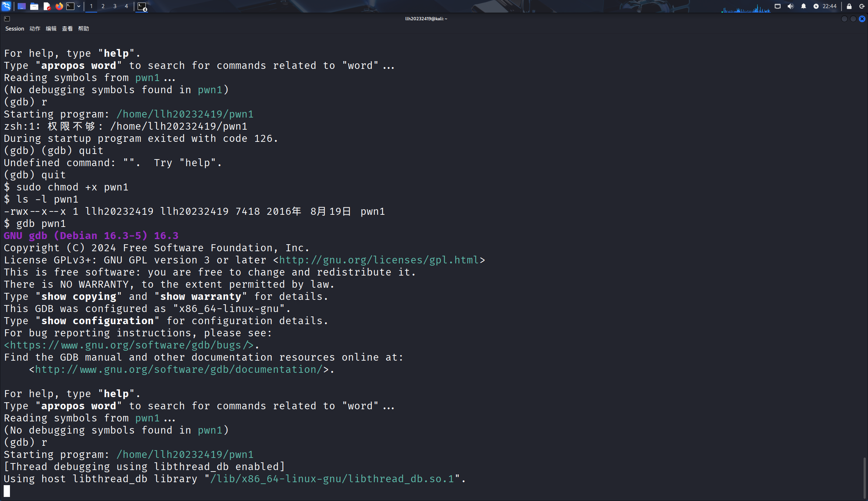
Task: Open the Session menu
Action: [14, 29]
